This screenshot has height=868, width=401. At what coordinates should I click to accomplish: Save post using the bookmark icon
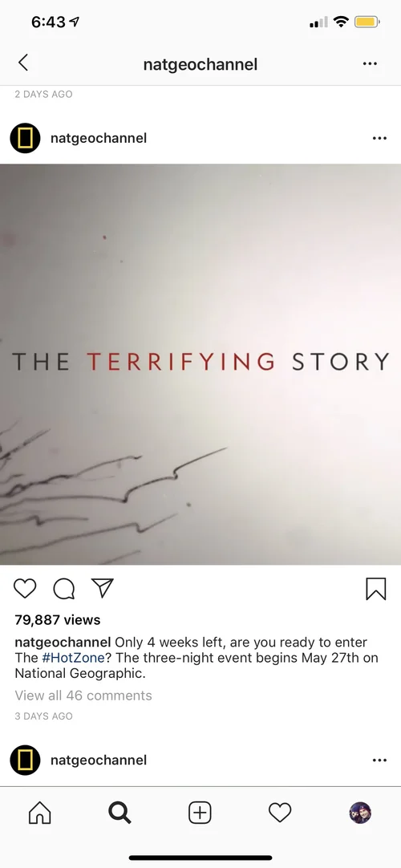[375, 589]
